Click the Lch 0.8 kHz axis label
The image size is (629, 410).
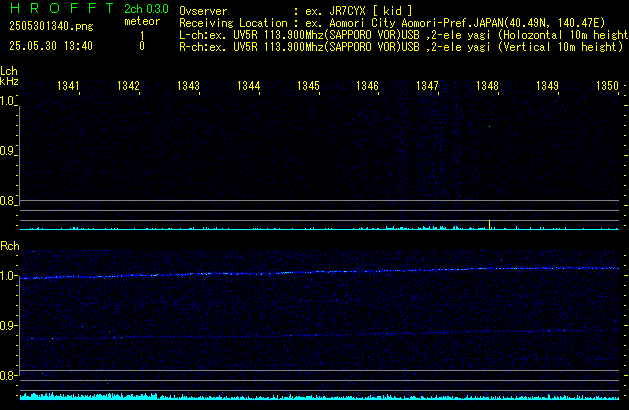(x=7, y=201)
